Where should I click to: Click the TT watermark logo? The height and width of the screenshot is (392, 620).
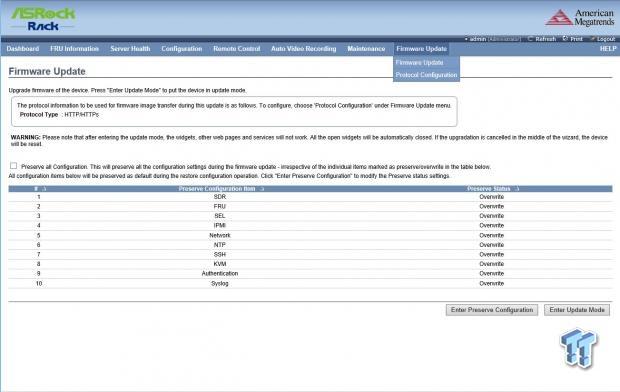tap(578, 348)
